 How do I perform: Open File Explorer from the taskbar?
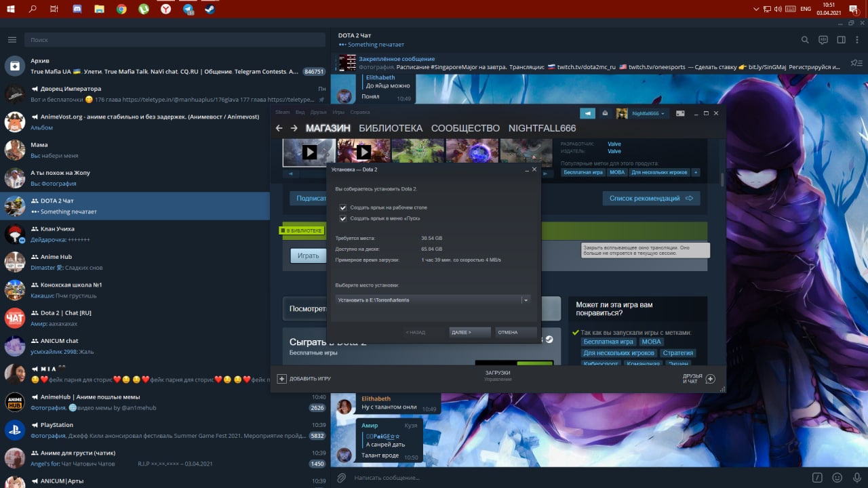click(99, 9)
